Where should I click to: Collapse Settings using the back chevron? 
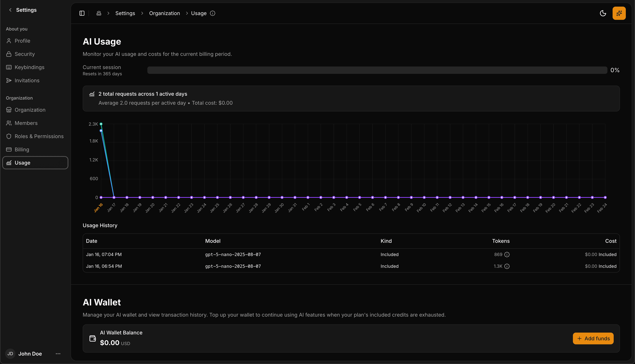[x=10, y=10]
